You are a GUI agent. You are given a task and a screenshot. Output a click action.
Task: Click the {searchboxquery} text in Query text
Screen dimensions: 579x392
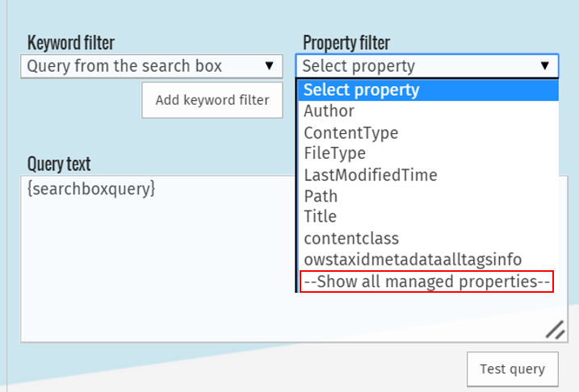coord(91,189)
